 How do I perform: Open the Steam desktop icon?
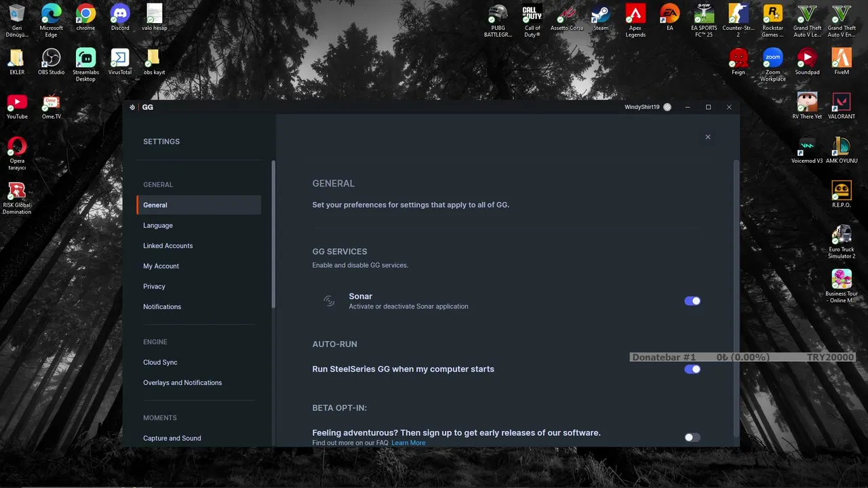[601, 14]
